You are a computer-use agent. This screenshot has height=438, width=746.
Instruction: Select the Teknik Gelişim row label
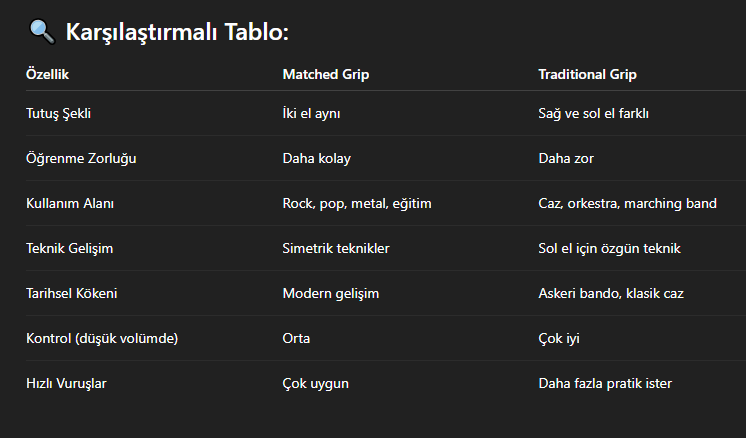click(68, 248)
